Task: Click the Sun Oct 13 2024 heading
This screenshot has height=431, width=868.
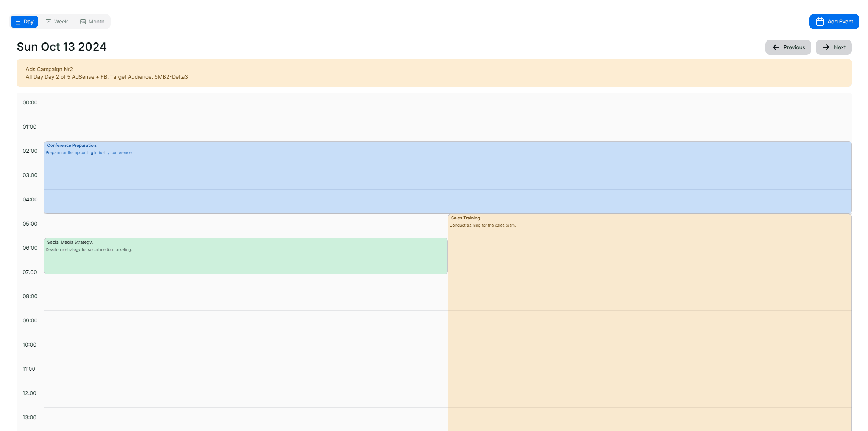Action: [x=62, y=47]
